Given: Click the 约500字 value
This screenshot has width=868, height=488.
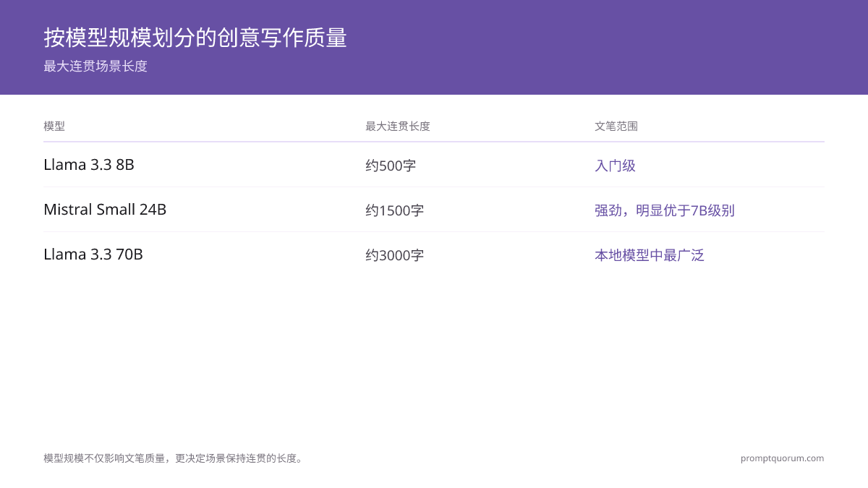Looking at the screenshot, I should pos(391,166).
